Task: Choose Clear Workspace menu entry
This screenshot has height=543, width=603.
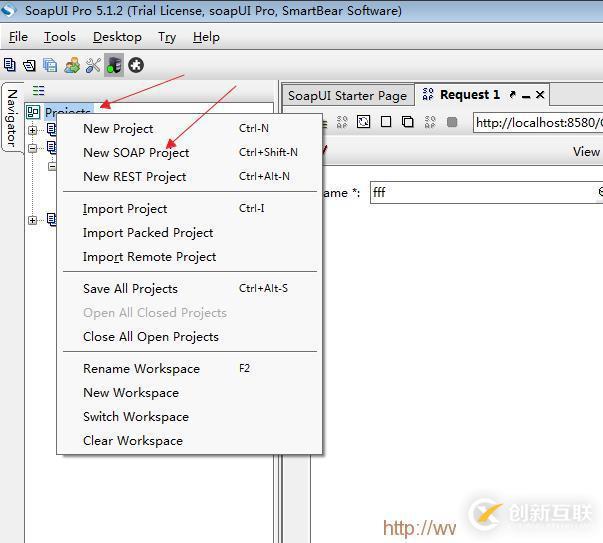Action: click(189, 441)
